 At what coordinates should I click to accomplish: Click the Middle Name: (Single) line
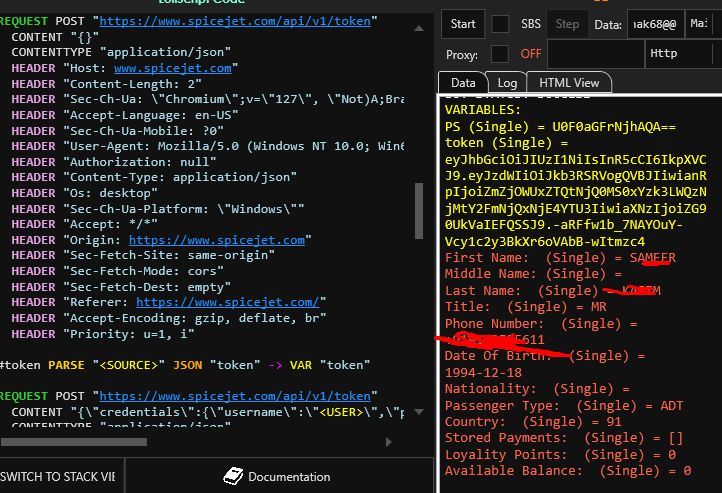point(533,274)
